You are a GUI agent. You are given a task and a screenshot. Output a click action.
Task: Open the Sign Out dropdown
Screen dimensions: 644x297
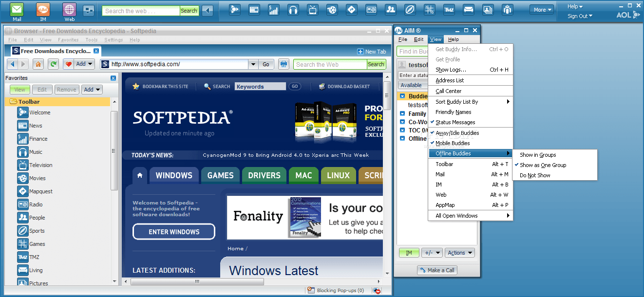[580, 16]
